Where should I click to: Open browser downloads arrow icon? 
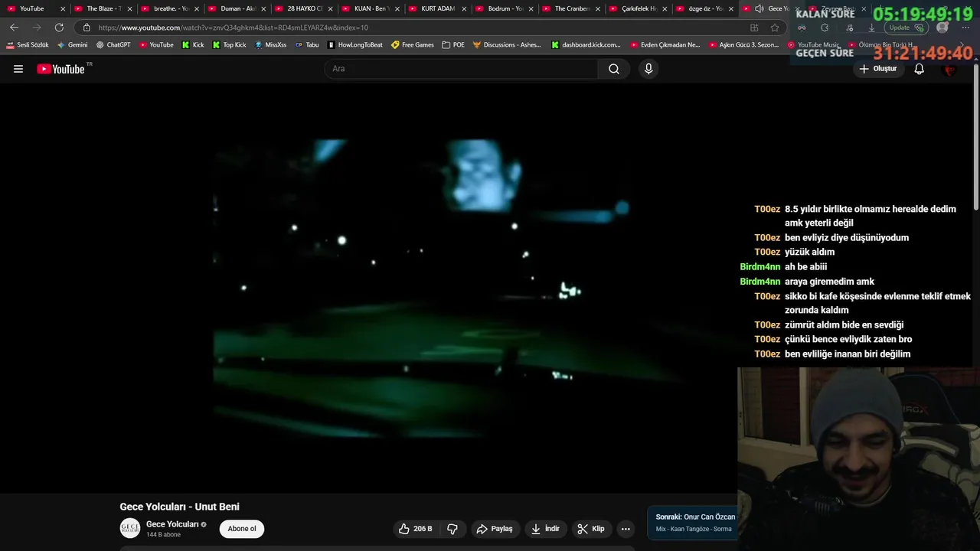871,28
